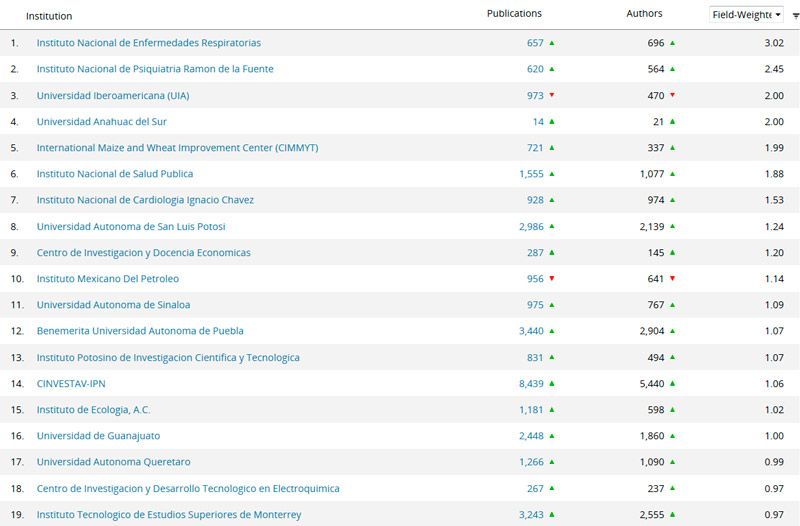Click publications count 831
The width and height of the screenshot is (800, 526).
(x=535, y=357)
